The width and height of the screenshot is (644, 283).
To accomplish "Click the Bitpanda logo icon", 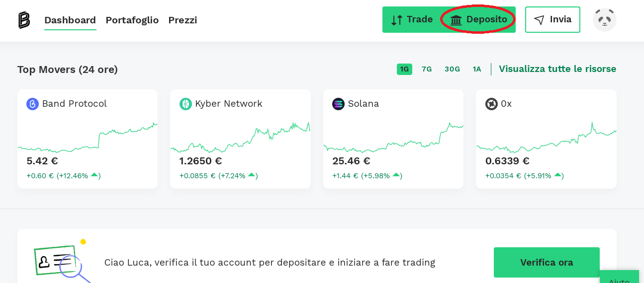I will 24,20.
